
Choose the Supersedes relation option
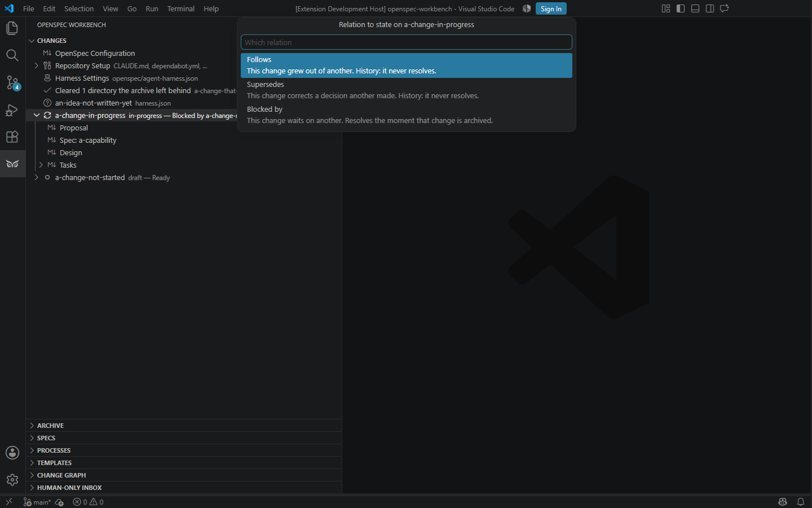click(407, 90)
